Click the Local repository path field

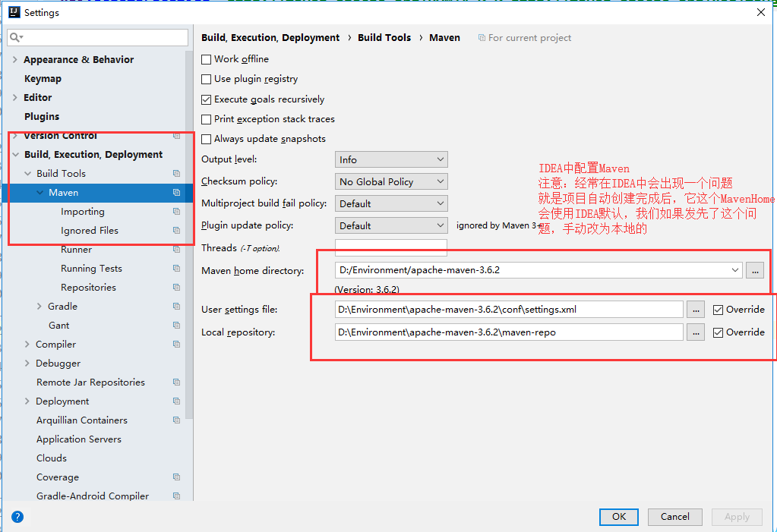(x=509, y=332)
